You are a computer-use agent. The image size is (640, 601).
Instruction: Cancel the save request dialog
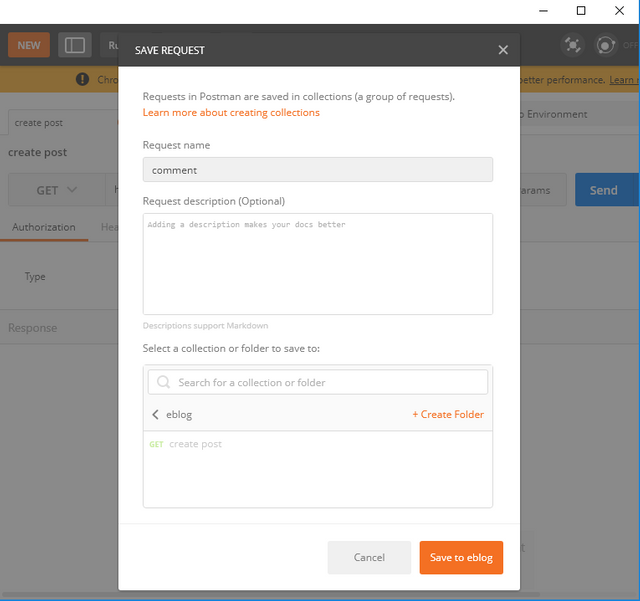(369, 557)
